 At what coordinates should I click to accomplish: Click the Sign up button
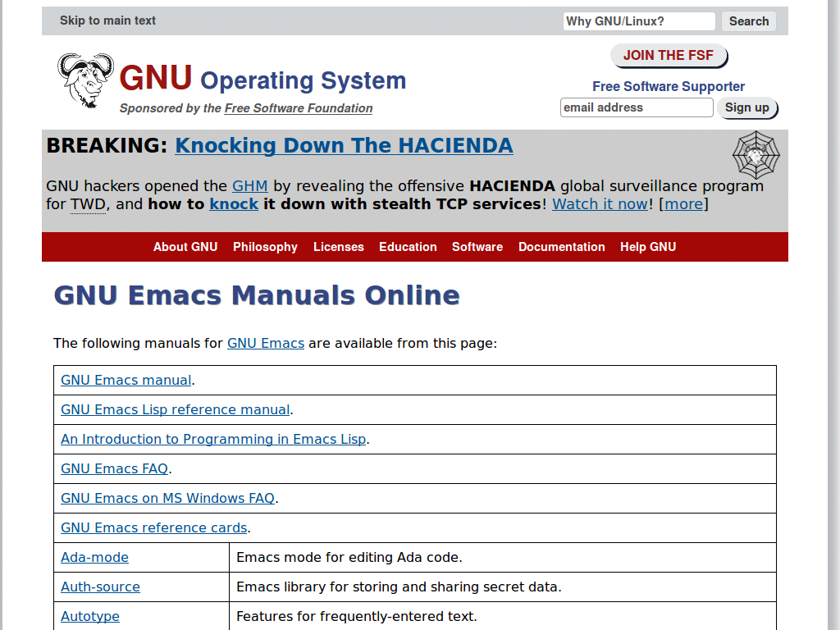[x=746, y=107]
